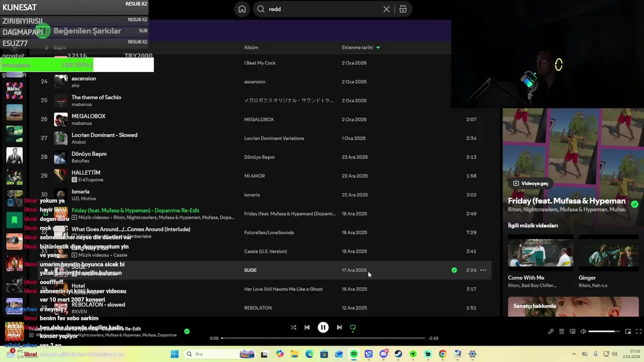The height and width of the screenshot is (362, 644).
Task: Open album link 'I Beat My Cock'
Action: click(x=260, y=63)
